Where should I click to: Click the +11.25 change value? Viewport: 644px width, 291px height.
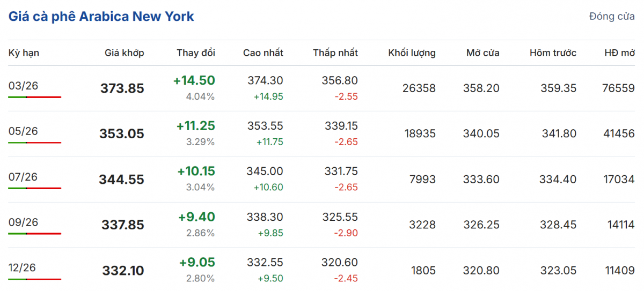(x=195, y=126)
